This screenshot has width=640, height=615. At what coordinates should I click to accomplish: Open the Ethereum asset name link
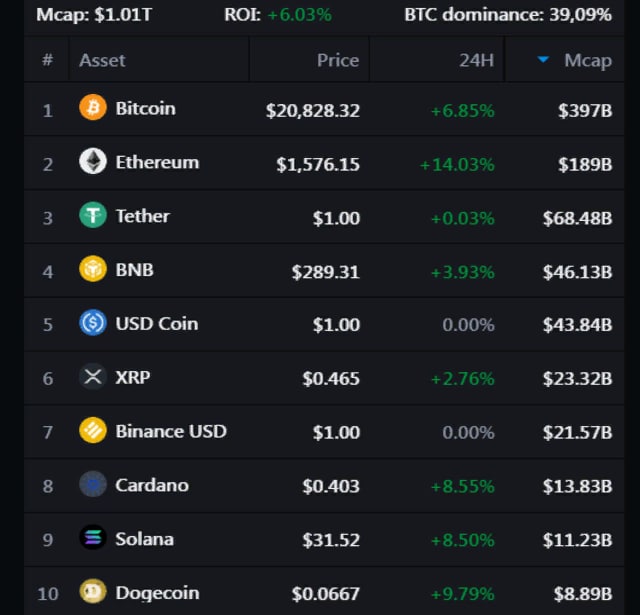point(158,162)
